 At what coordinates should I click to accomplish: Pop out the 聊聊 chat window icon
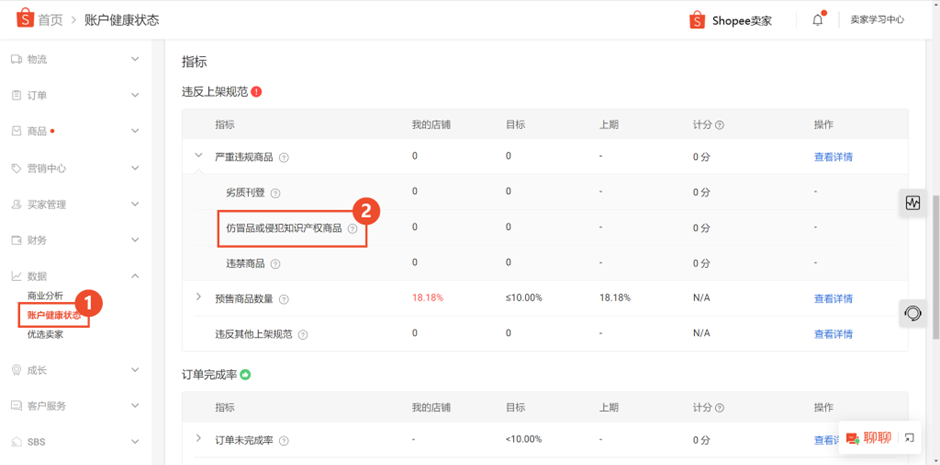pos(909,438)
